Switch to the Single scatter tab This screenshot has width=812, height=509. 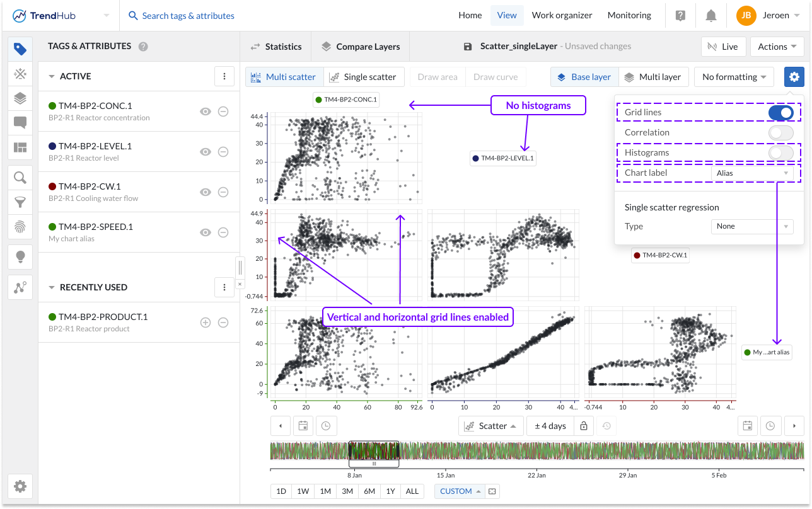point(363,77)
